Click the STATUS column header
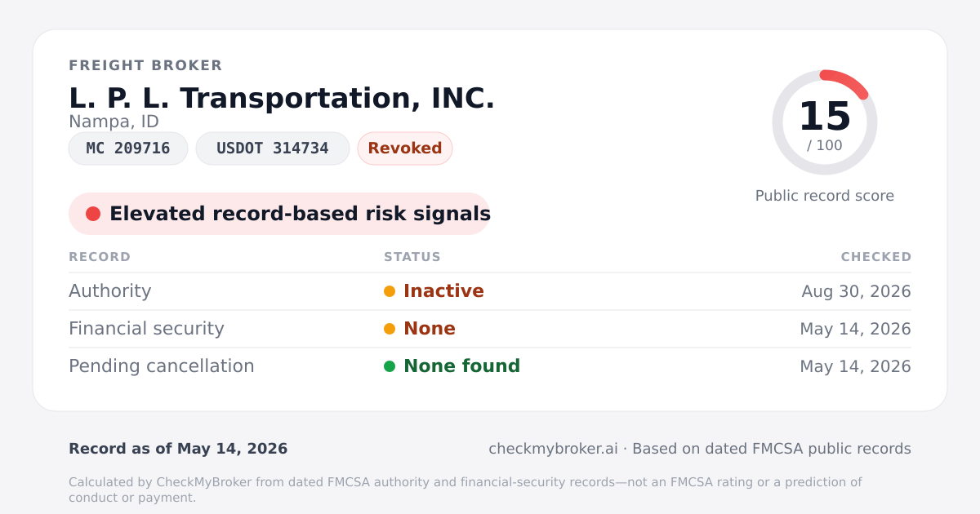980x514 pixels. click(412, 257)
